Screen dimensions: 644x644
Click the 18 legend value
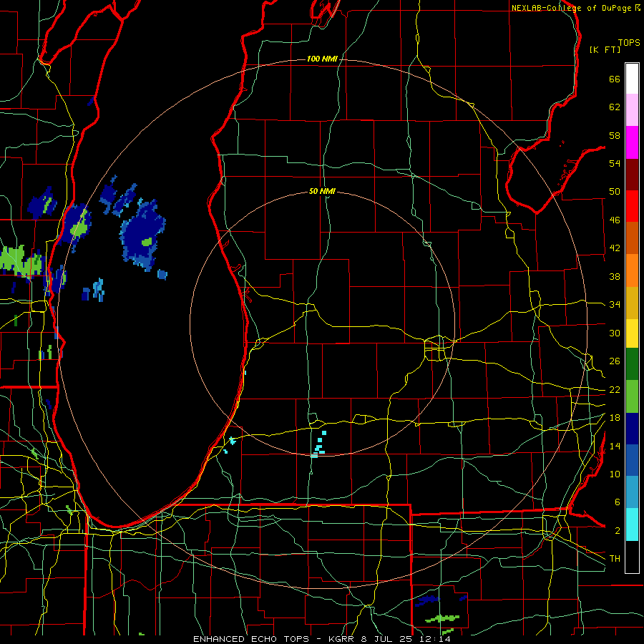coord(615,417)
